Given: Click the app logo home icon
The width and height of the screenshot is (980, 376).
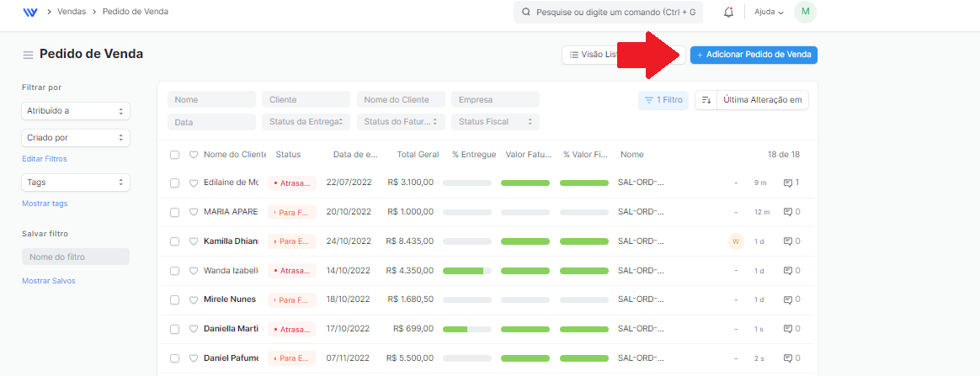Looking at the screenshot, I should [29, 12].
